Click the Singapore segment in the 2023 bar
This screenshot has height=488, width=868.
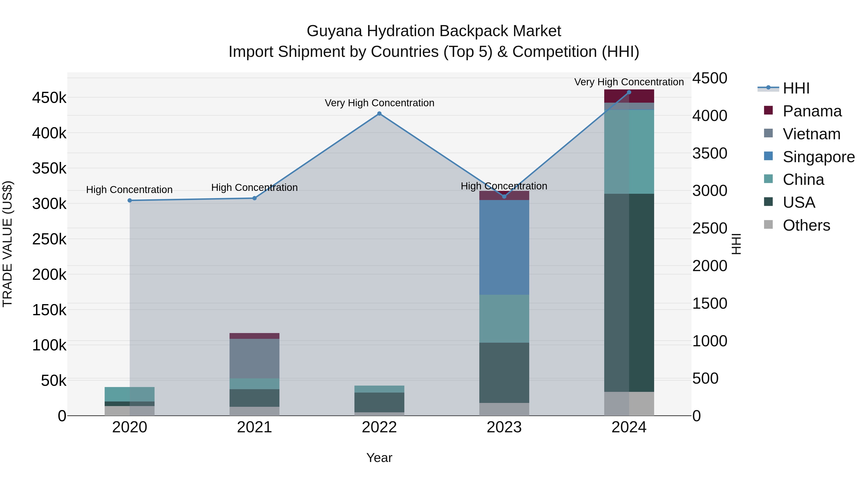[504, 247]
